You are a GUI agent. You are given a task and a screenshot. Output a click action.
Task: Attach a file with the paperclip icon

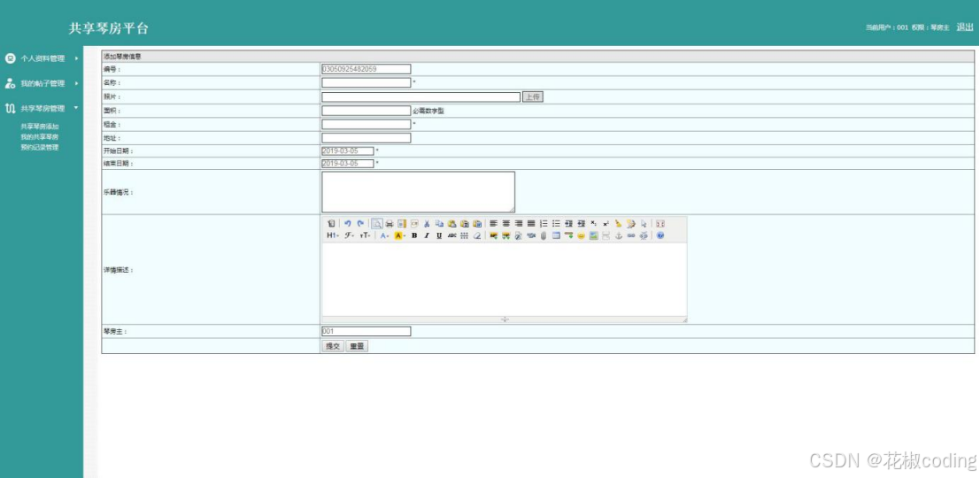tap(544, 235)
